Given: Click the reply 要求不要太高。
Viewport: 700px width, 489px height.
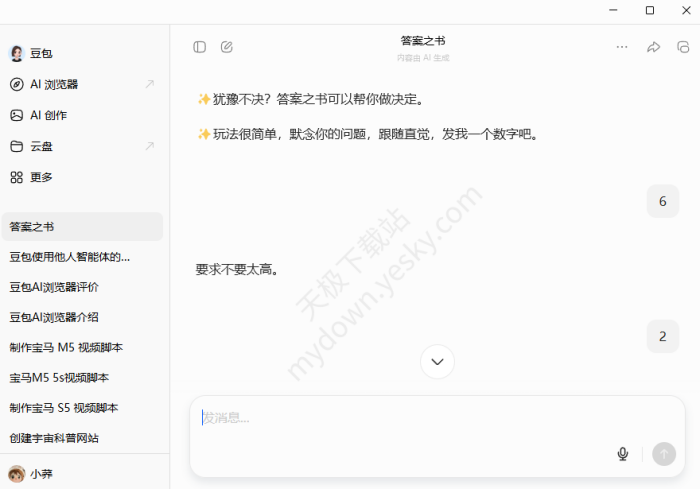Looking at the screenshot, I should pyautogui.click(x=237, y=269).
